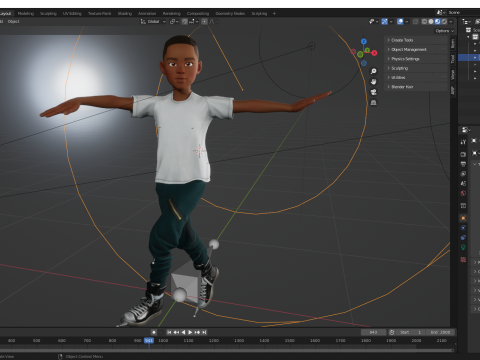The height and width of the screenshot is (360, 480).
Task: Switch to the Geometry Nodes workspace tab
Action: [230, 13]
